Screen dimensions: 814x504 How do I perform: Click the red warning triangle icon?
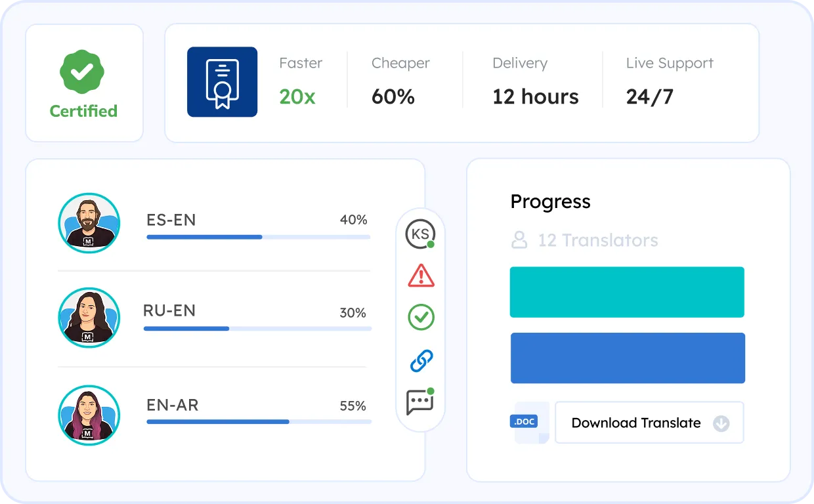421,276
